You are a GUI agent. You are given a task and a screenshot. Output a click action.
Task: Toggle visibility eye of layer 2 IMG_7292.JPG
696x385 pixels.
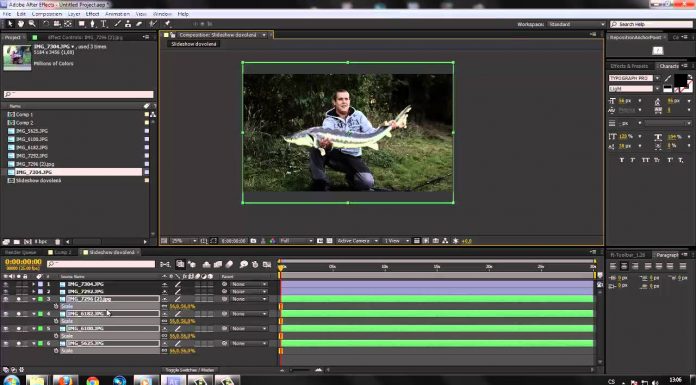6,292
